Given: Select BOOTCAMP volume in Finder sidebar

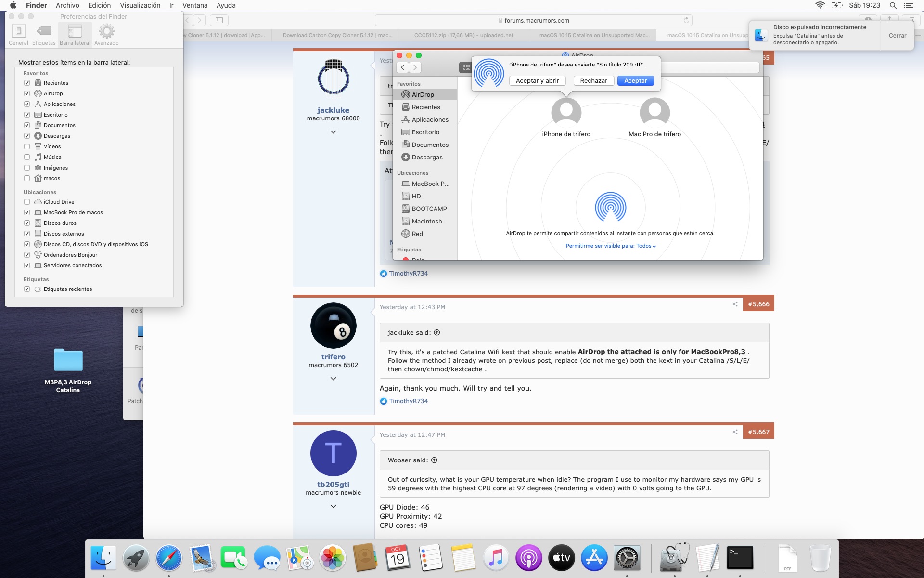Looking at the screenshot, I should tap(425, 209).
